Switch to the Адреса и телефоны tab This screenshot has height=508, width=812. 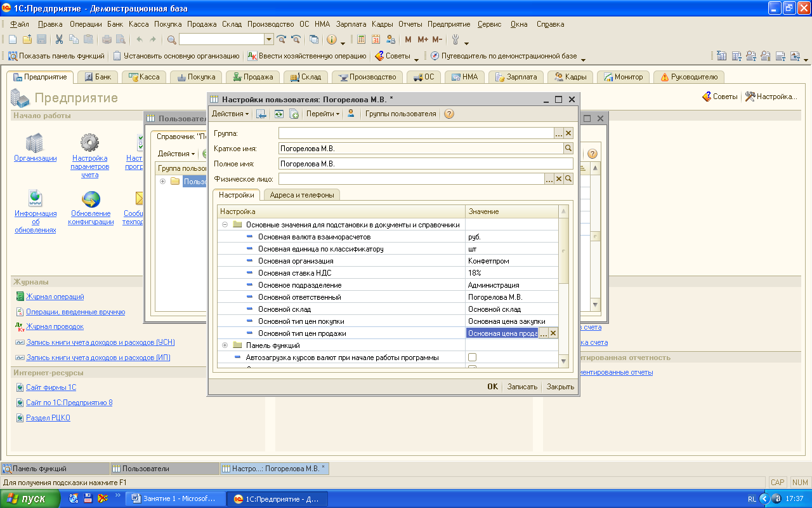302,195
